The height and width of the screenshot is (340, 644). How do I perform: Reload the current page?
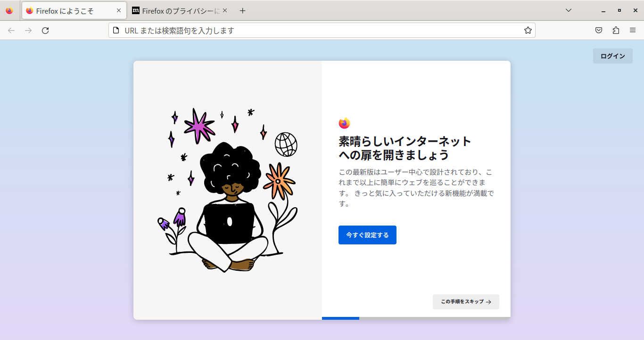[x=45, y=31]
